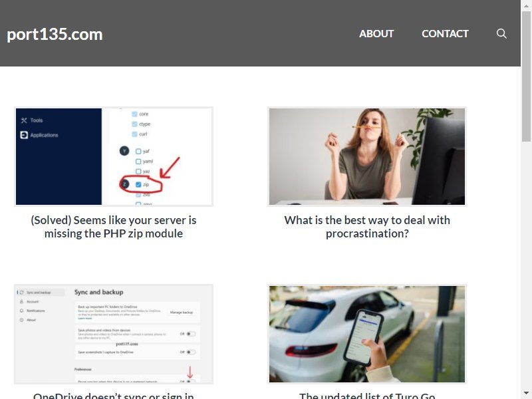Viewport: 532px width, 399px height.
Task: Click the yaml checkbox in the thumbnail
Action: click(x=138, y=162)
